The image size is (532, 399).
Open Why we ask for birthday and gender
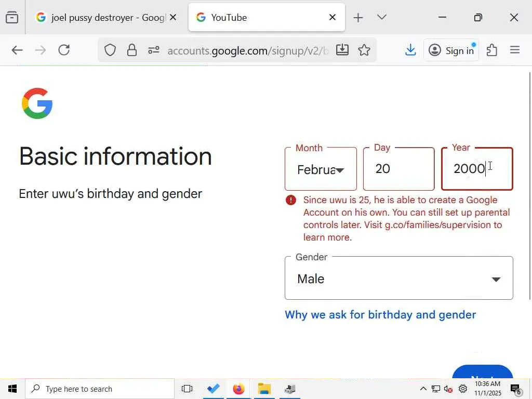coord(380,314)
